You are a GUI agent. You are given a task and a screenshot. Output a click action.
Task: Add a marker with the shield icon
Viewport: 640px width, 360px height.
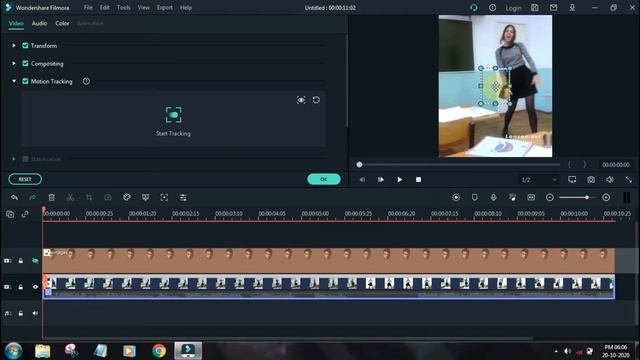(x=475, y=198)
